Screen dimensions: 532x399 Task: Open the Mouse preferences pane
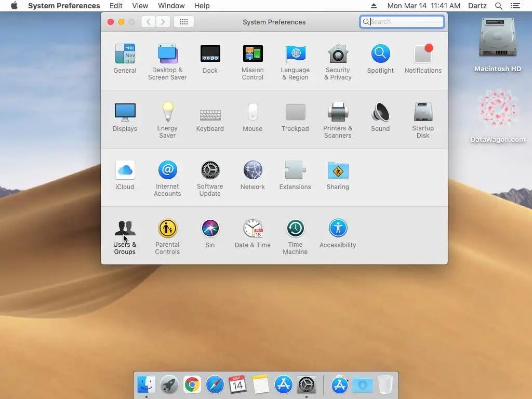tap(252, 117)
